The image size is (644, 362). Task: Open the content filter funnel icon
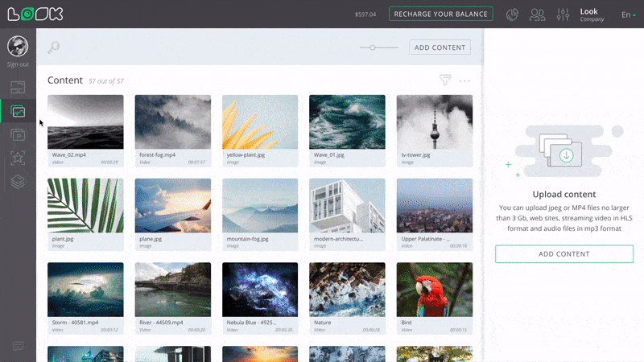point(445,80)
